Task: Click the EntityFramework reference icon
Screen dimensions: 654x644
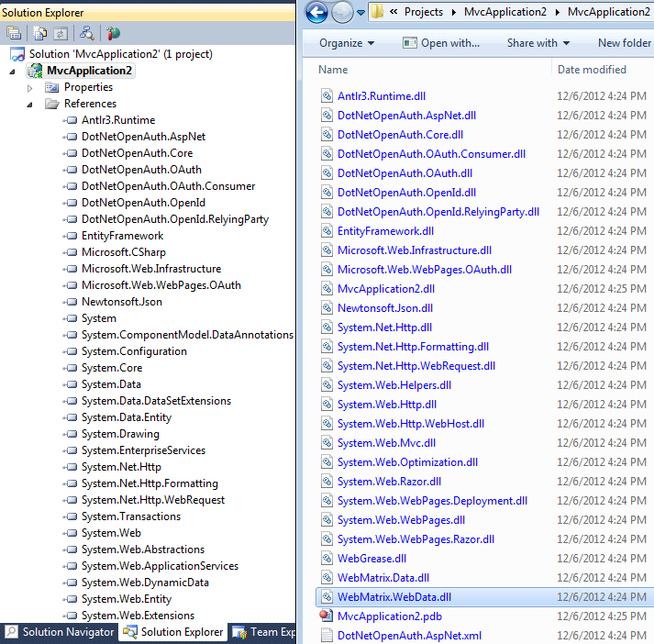Action: (71, 236)
